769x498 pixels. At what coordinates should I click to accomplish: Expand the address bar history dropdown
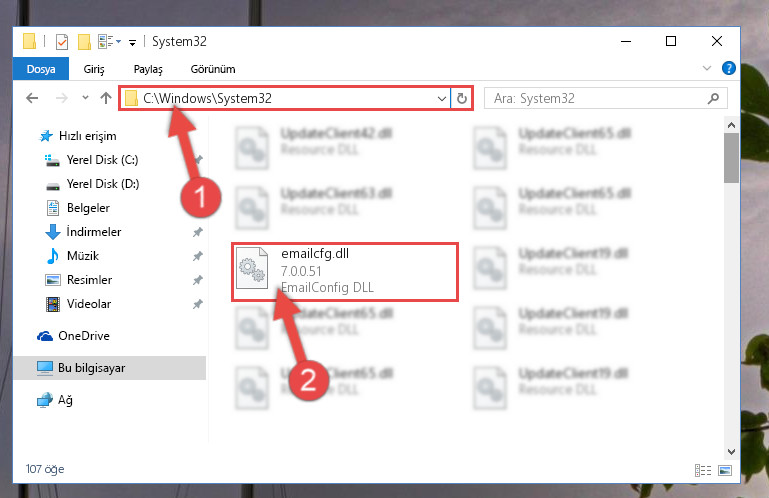point(441,99)
